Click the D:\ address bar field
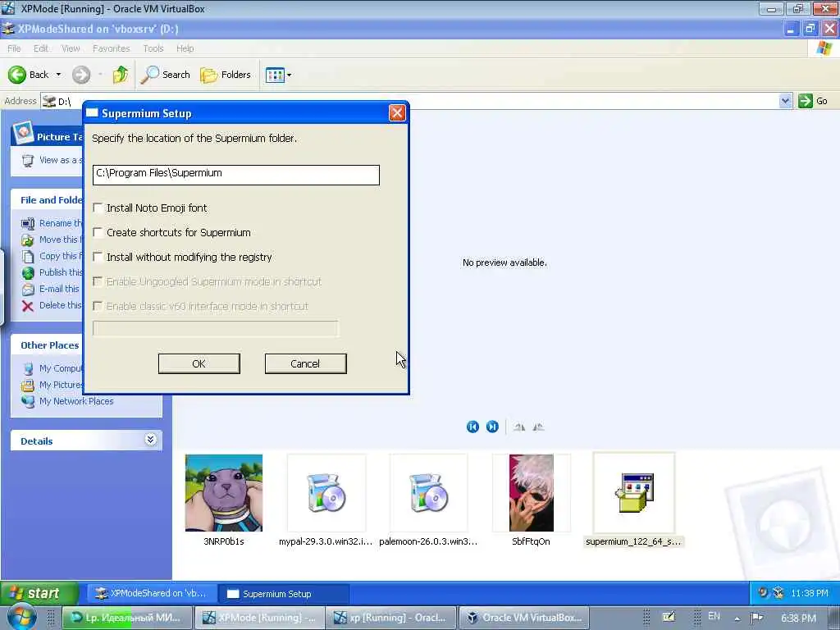 point(418,101)
